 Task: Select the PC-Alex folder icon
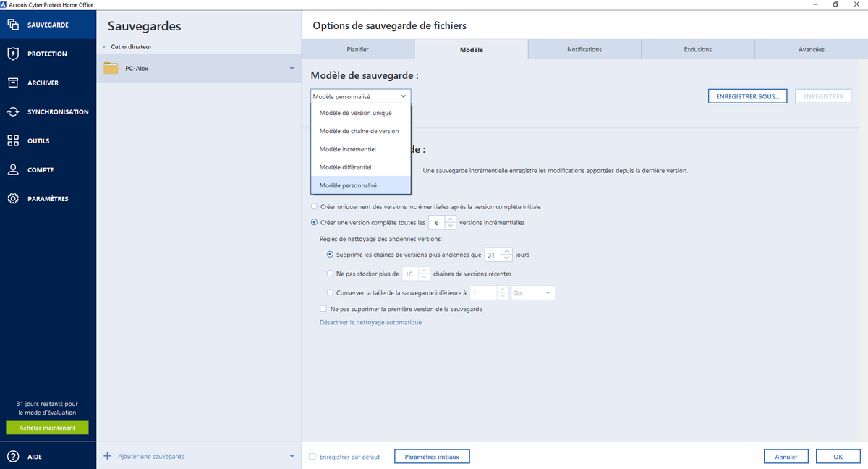point(111,69)
